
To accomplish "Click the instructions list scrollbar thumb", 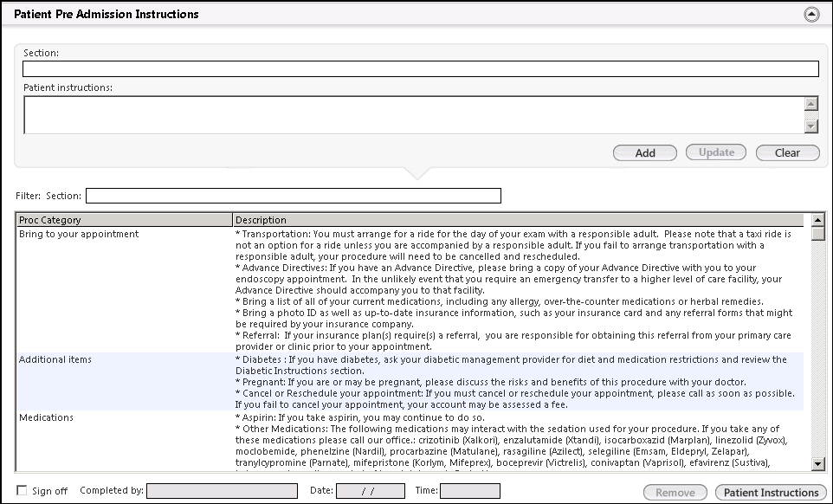I will click(818, 234).
